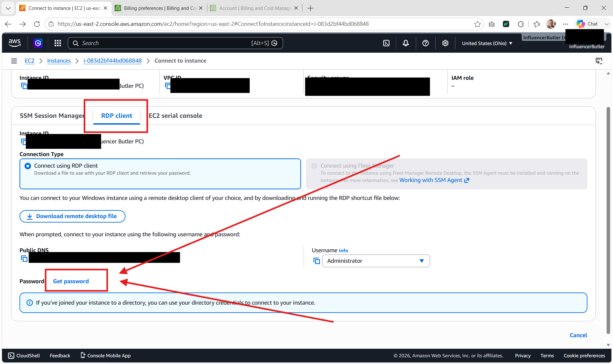Close the Billing preferences browser tab
Screen dimensions: 613x364
pos(201,8)
